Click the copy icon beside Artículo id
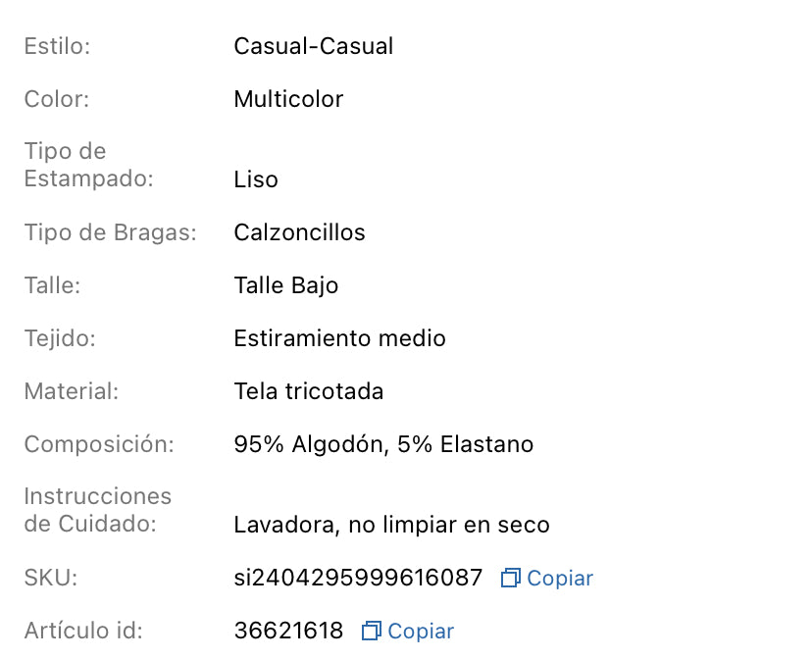Viewport: 812px width, 659px height. tap(371, 632)
